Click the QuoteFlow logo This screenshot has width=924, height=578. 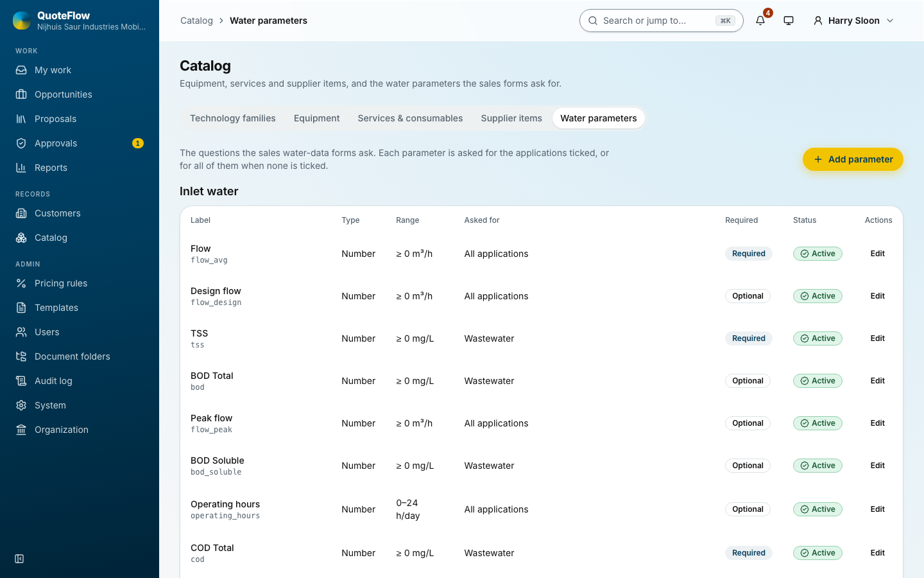point(22,21)
